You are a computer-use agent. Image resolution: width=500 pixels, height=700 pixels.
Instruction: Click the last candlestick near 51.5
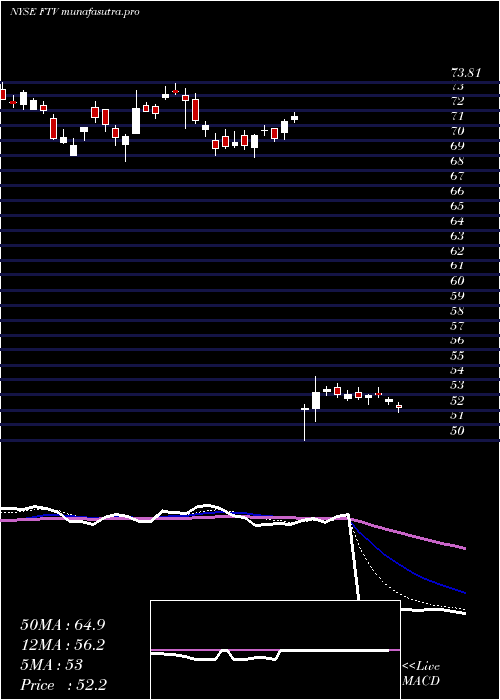point(399,407)
